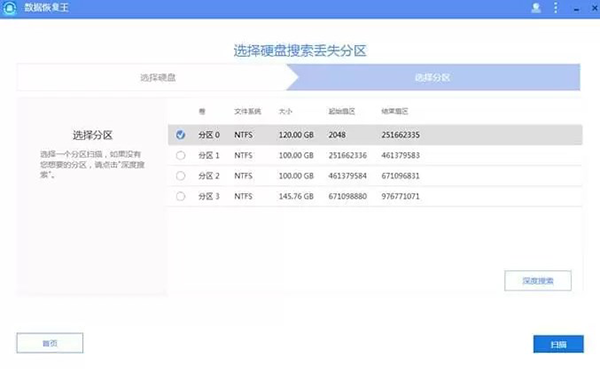Click the 起始扇区 column header

(x=342, y=111)
